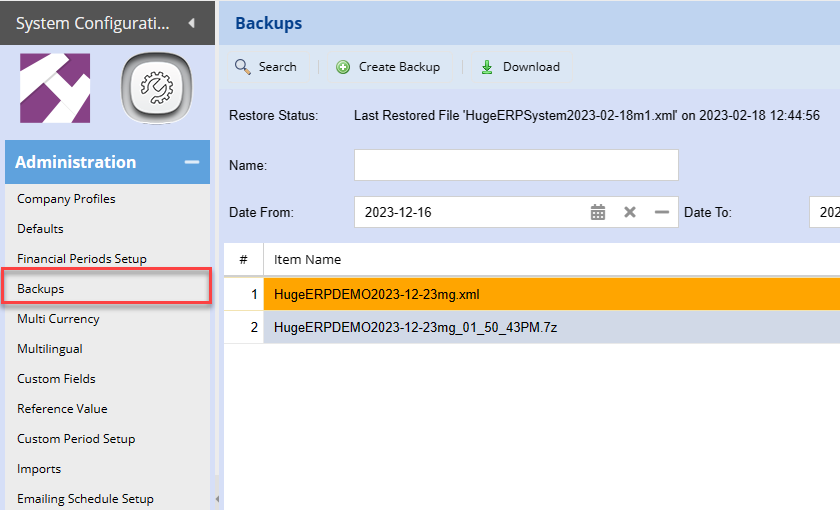Click the green Download arrow icon

[x=487, y=67]
